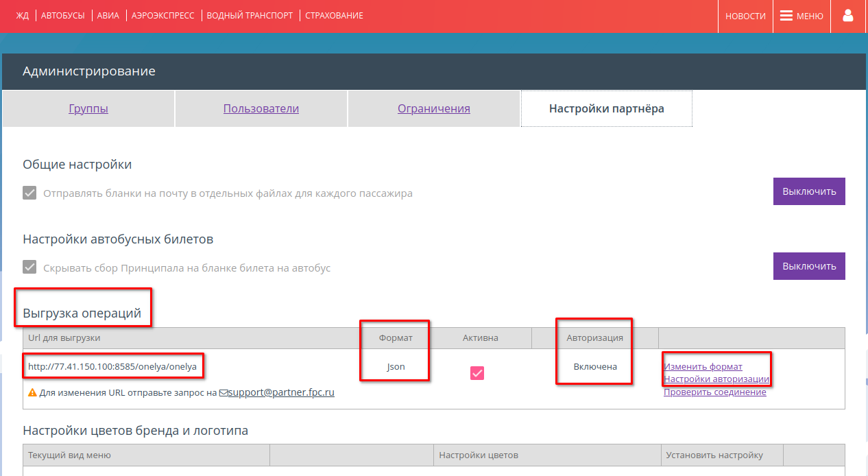Select the Настройки партнёра tab

coord(606,108)
